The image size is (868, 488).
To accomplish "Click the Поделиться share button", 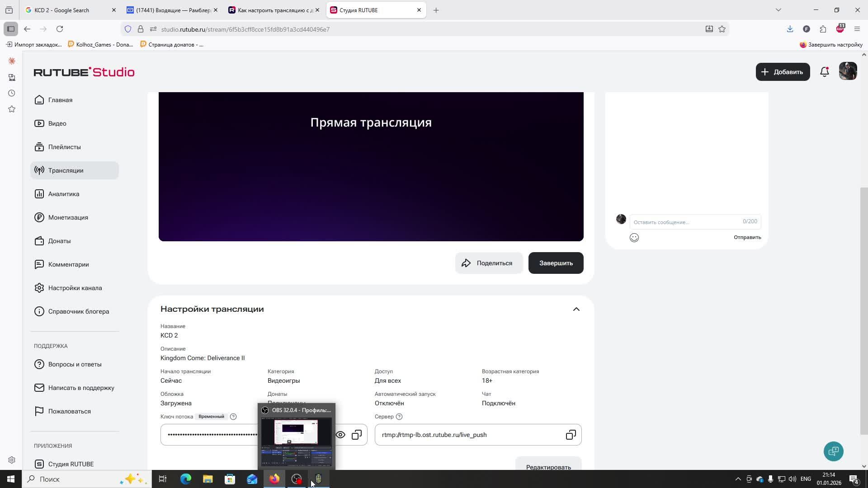I will coord(488,263).
